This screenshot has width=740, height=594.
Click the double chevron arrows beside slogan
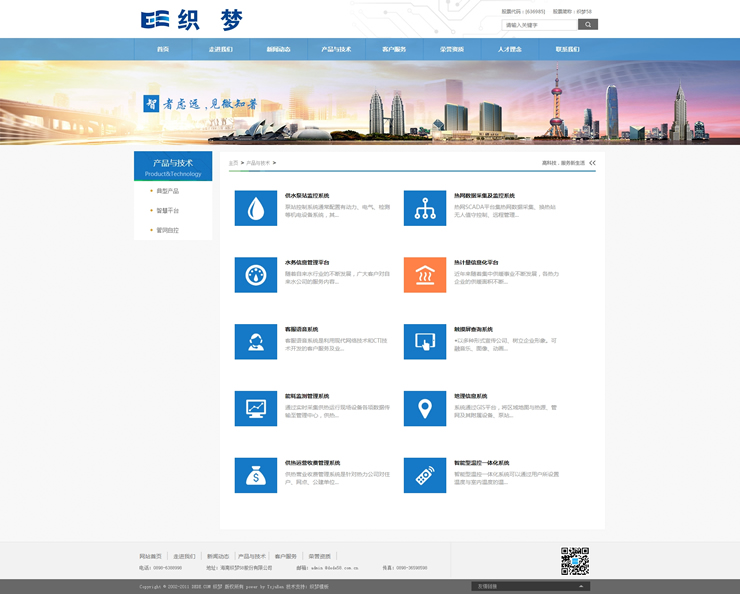coord(592,162)
